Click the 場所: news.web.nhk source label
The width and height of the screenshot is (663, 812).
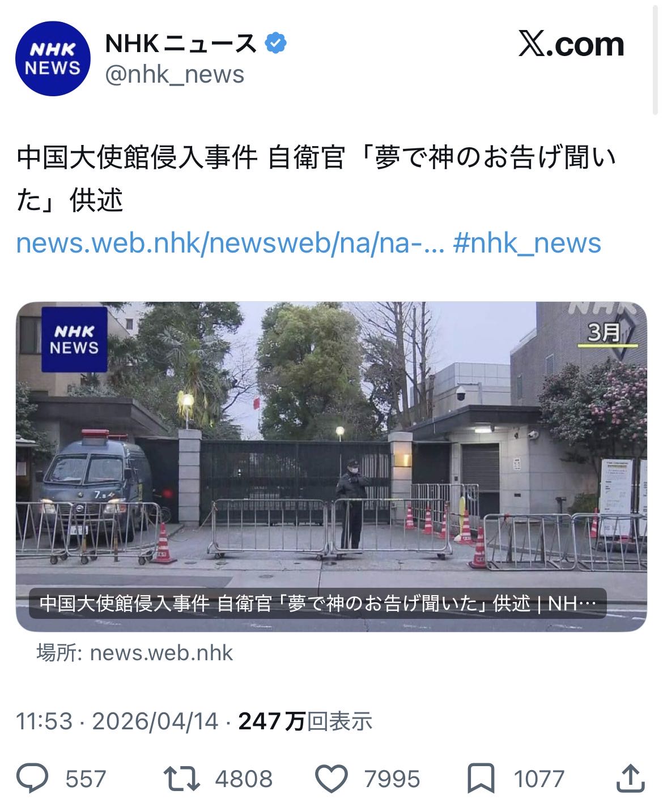tap(135, 653)
